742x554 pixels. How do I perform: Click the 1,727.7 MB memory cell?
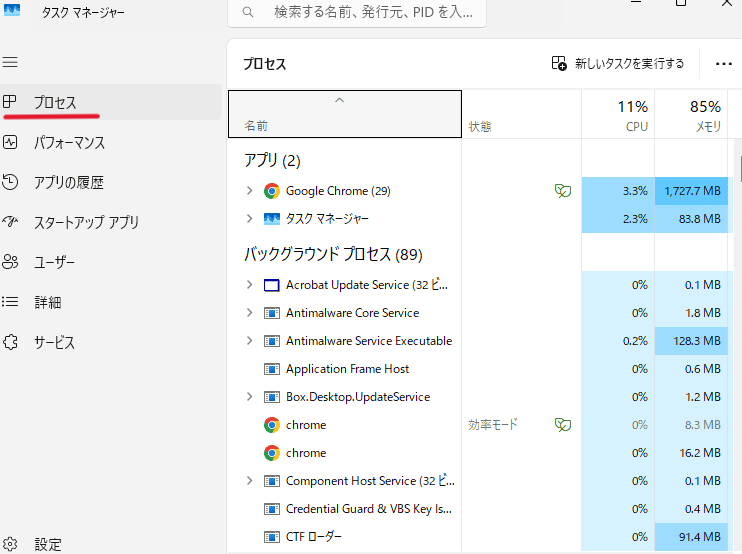pos(691,191)
